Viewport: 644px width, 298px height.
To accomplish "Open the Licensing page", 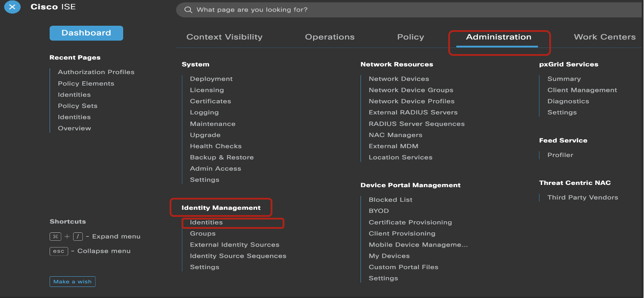I will pyautogui.click(x=207, y=90).
